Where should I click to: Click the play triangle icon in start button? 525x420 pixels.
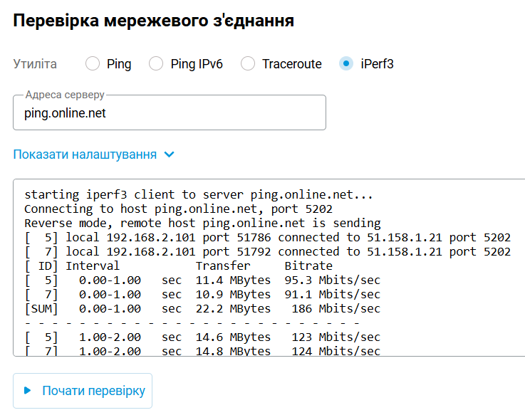click(28, 391)
